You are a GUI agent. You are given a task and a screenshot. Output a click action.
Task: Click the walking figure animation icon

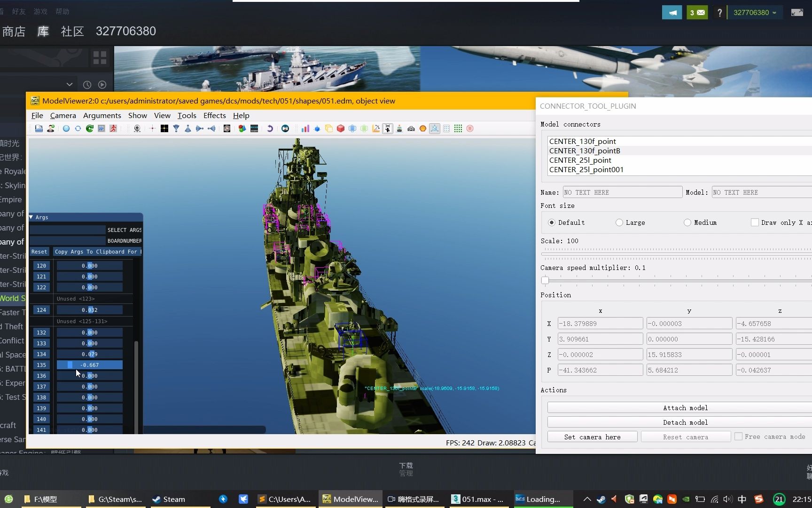pyautogui.click(x=113, y=128)
